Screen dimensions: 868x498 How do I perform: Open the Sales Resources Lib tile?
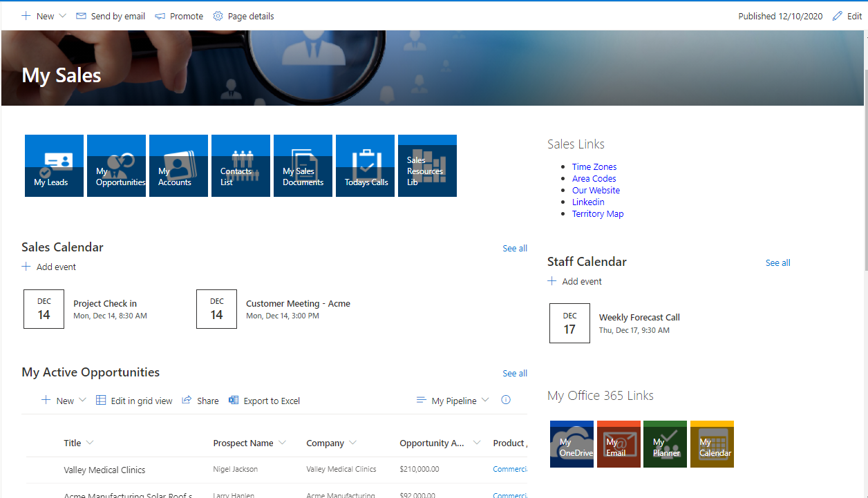pyautogui.click(x=427, y=166)
